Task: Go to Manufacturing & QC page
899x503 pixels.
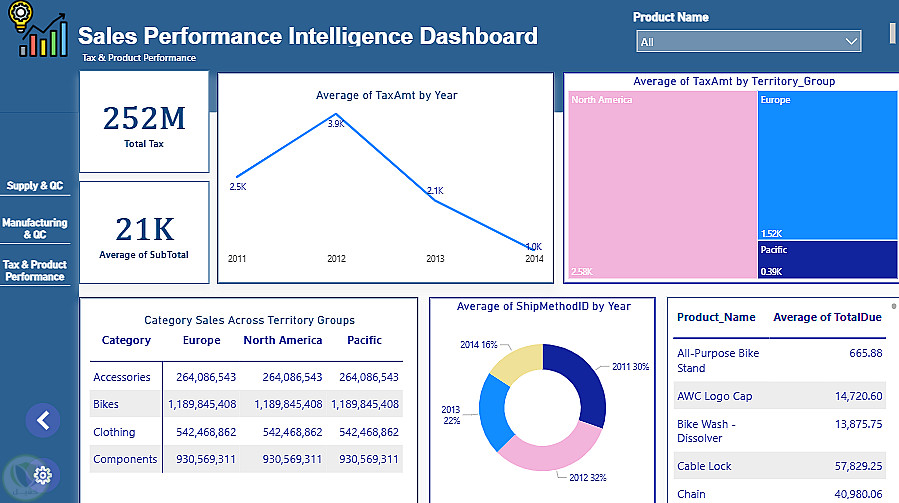Action: point(35,229)
